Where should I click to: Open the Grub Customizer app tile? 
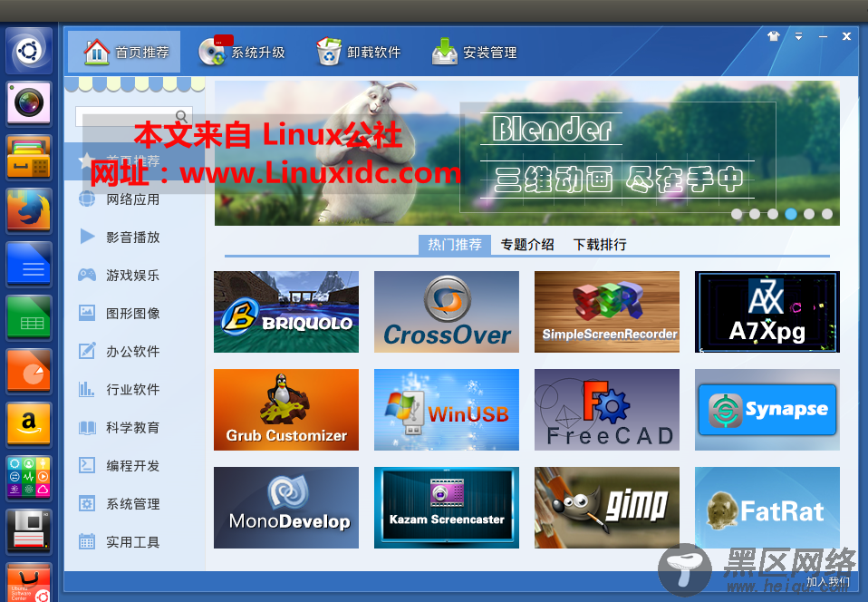(286, 410)
